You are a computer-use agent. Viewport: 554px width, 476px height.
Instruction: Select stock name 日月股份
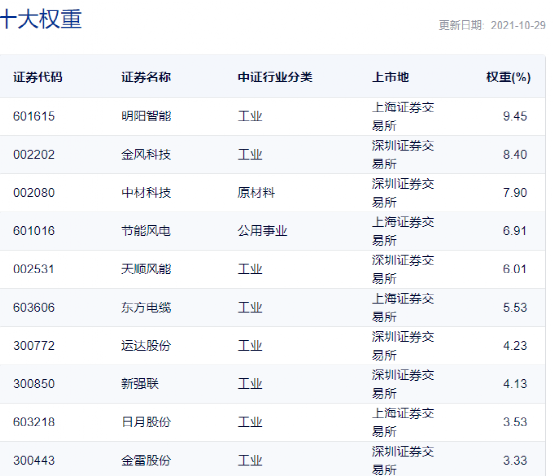(x=146, y=422)
